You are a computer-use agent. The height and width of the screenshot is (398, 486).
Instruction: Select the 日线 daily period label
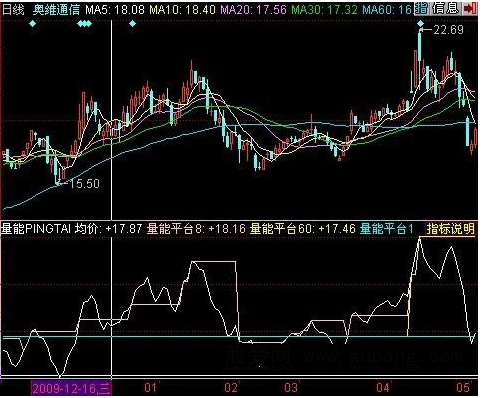13,10
